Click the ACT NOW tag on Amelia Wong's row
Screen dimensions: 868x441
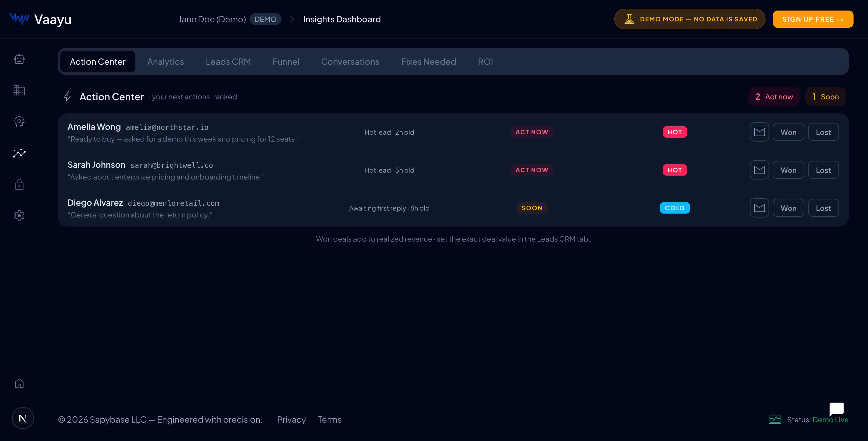click(532, 132)
